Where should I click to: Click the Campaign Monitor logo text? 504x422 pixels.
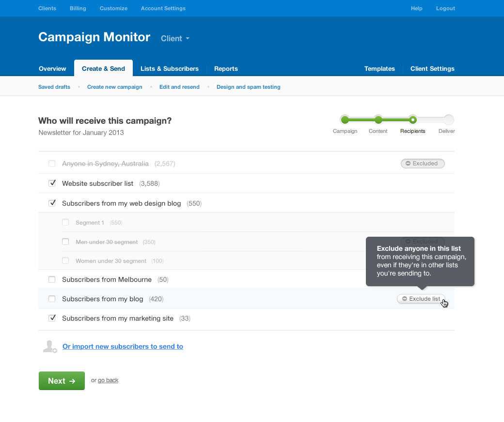coord(94,37)
